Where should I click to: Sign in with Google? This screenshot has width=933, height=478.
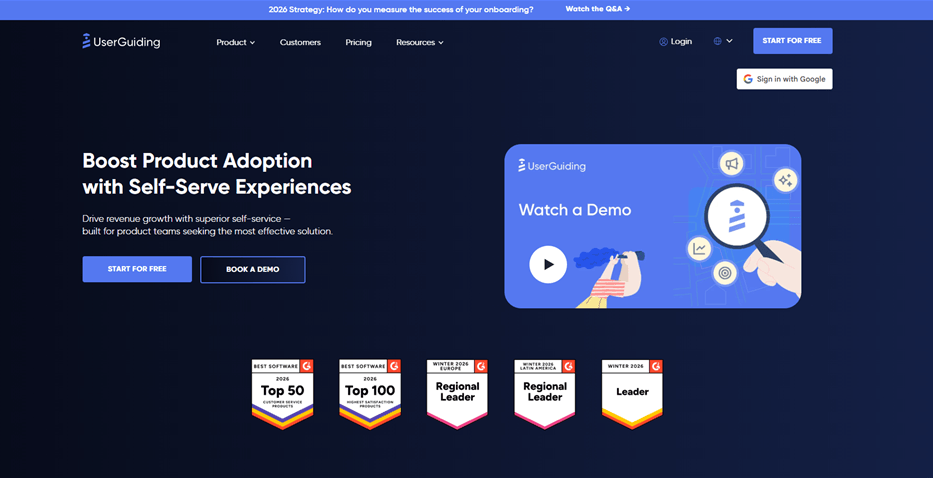pos(785,79)
